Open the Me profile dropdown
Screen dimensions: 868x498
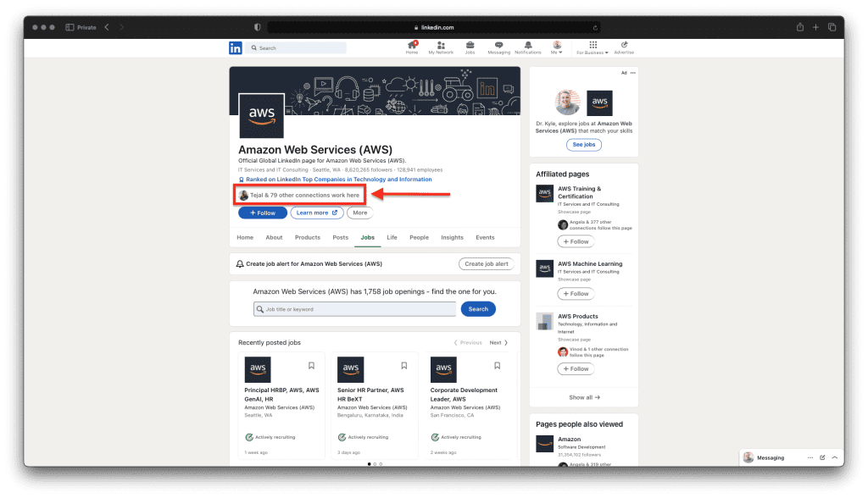(x=556, y=47)
